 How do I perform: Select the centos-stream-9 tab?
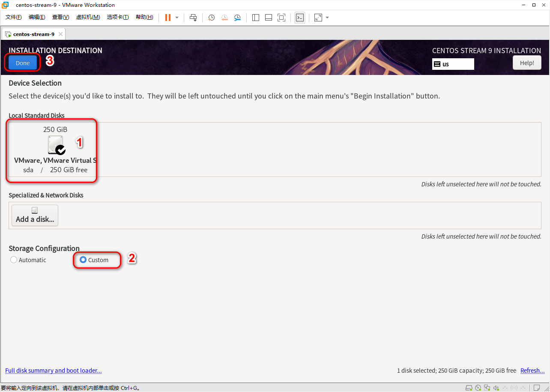tap(33, 34)
